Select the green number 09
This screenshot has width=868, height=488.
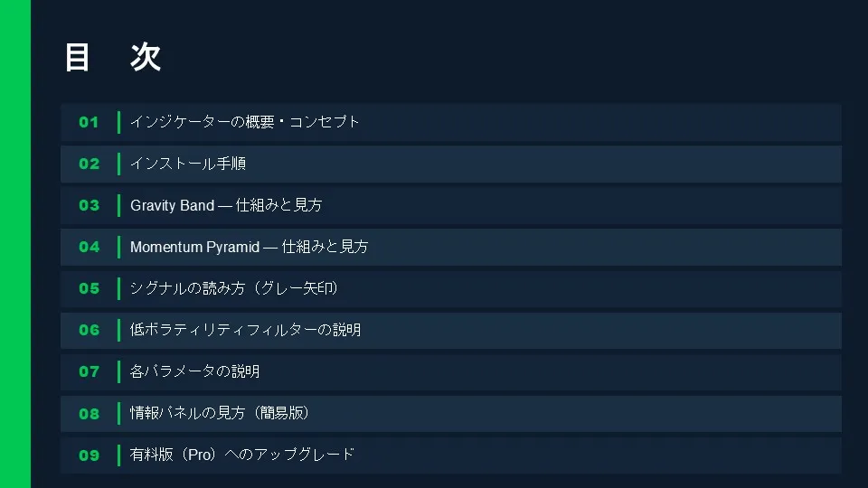point(89,455)
